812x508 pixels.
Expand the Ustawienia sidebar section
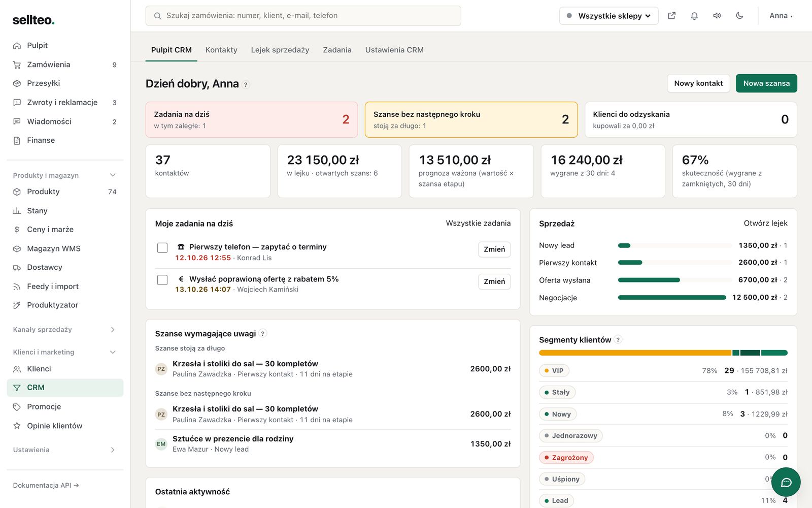click(65, 450)
